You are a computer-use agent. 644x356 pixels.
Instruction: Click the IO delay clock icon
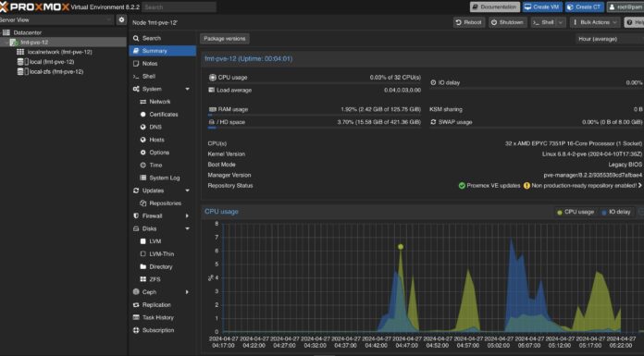click(x=433, y=82)
